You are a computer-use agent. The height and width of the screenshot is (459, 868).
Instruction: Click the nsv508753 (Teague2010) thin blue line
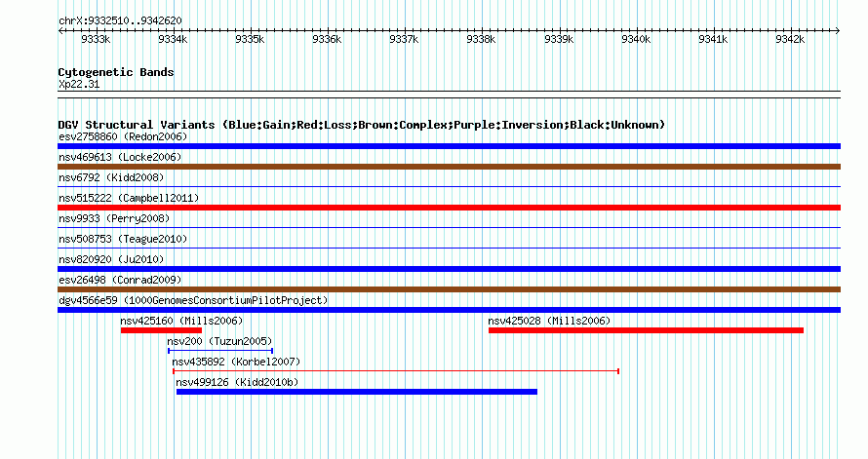pyautogui.click(x=449, y=249)
